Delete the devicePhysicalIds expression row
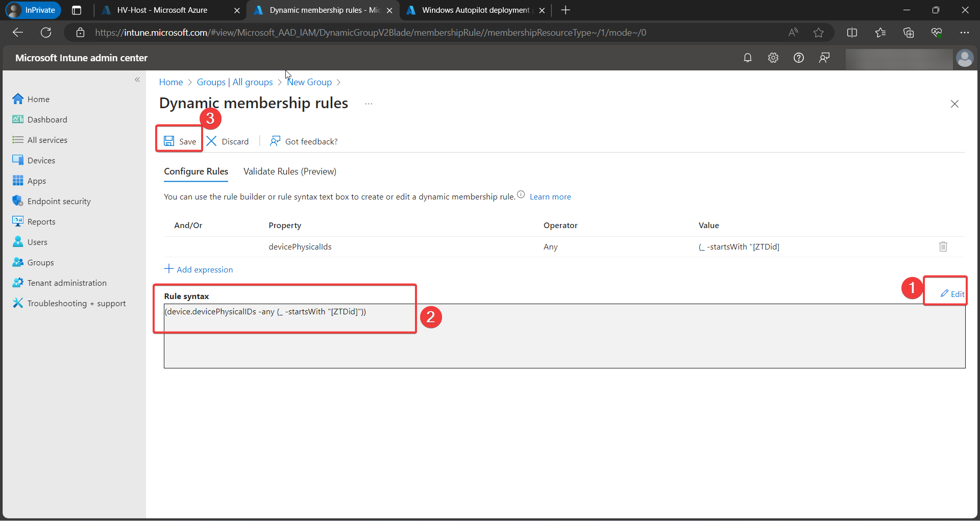 pos(943,246)
